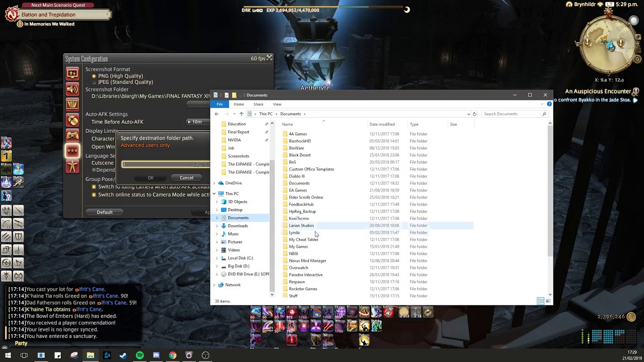
Task: Open the View ribbon tab
Action: pos(277,104)
